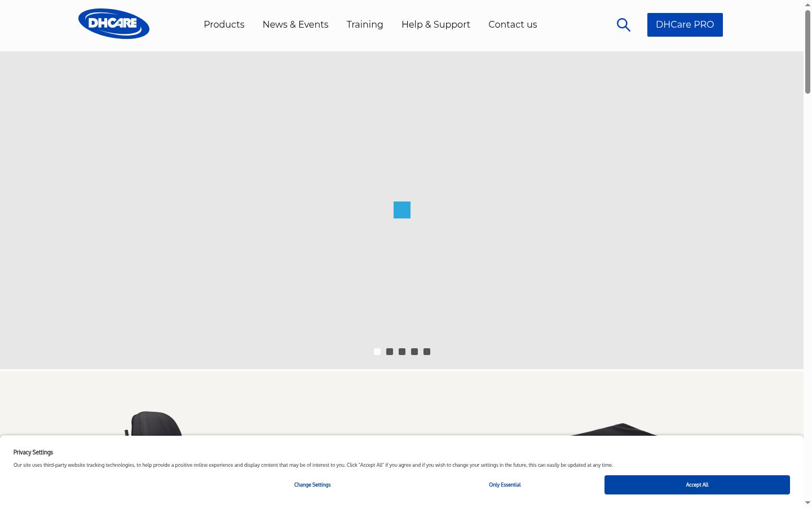Click the scrollbar up arrow
Viewport: 812px width, 508px height.
(807, 5)
